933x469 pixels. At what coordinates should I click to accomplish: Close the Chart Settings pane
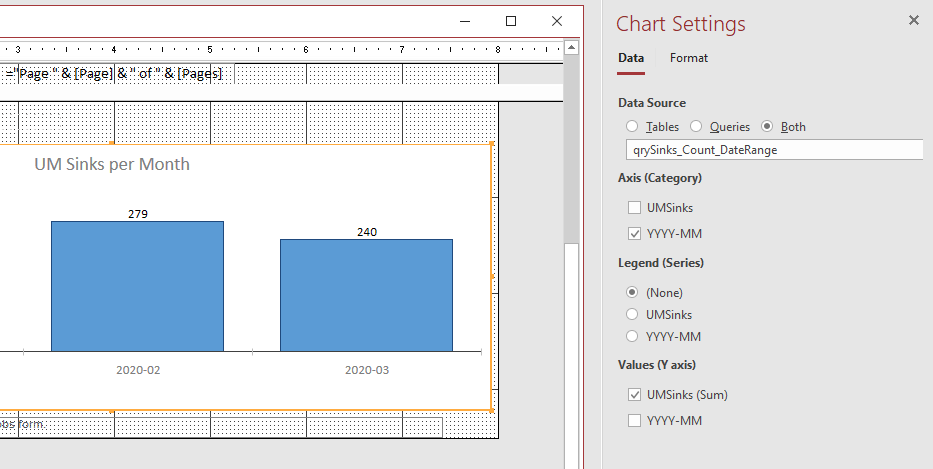point(913,20)
